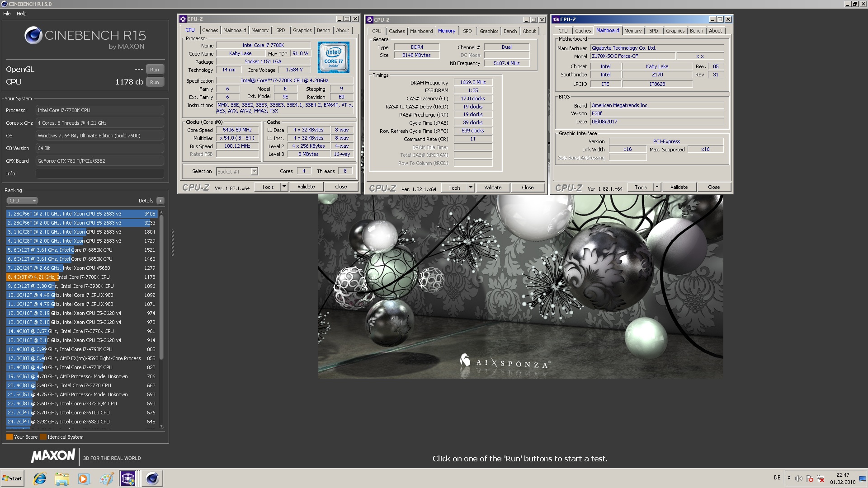Run the OpenGL benchmark
Screen dimensions: 868x488
pos(155,70)
